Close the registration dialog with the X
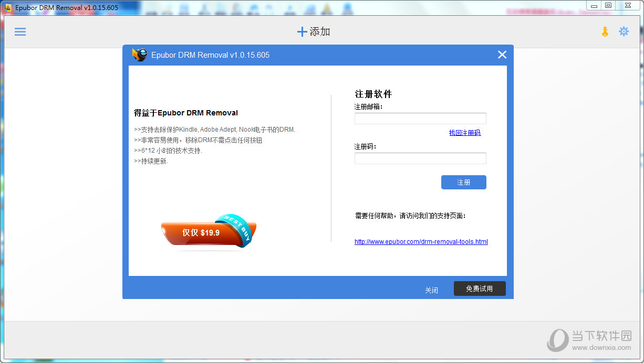This screenshot has width=644, height=363. click(x=502, y=55)
